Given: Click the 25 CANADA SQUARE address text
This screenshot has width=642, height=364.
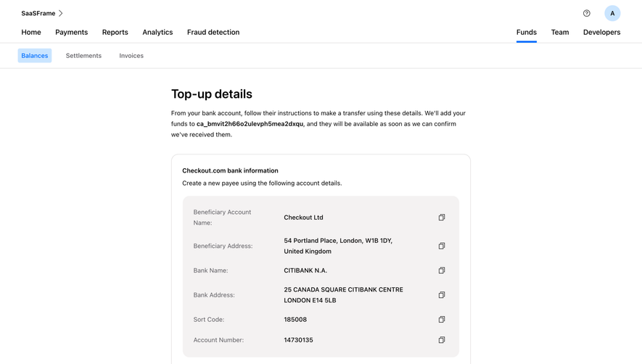Looking at the screenshot, I should [344, 295].
